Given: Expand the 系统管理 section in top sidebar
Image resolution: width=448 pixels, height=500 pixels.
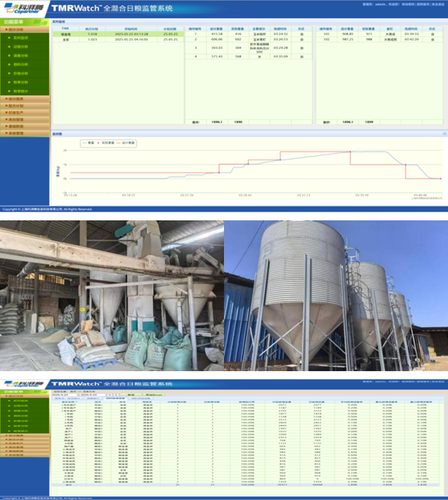Looking at the screenshot, I should pos(25,133).
